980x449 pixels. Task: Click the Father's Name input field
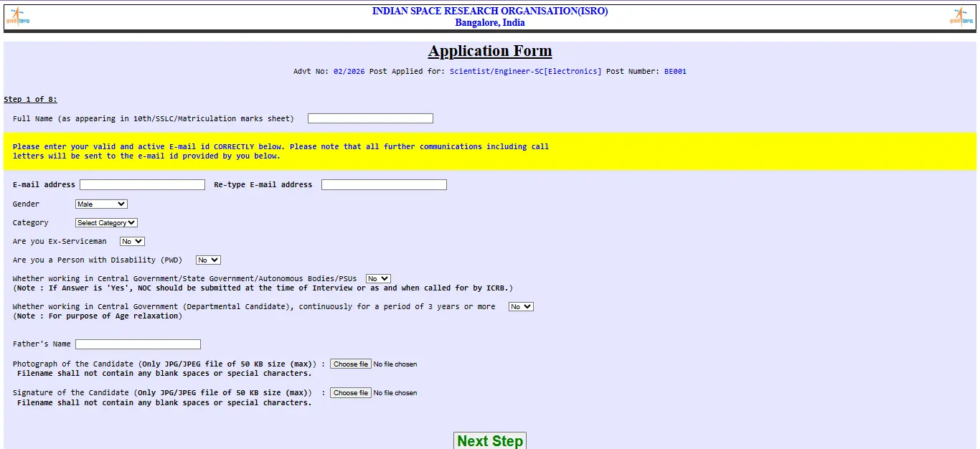[138, 344]
